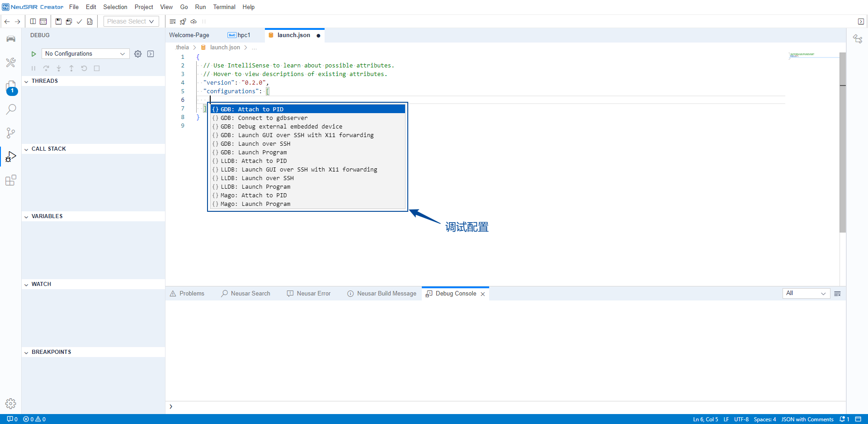Click JSON with Comments language mode
Screen dimensions: 868x424
[807, 419]
